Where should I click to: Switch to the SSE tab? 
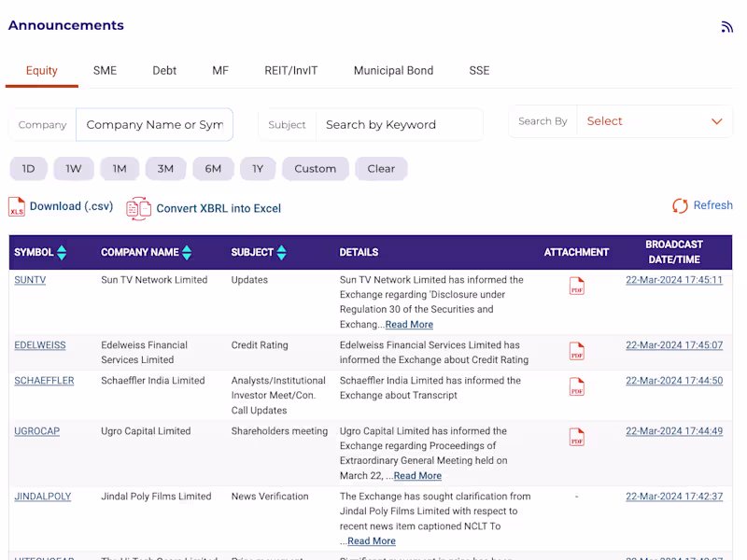[x=479, y=71]
